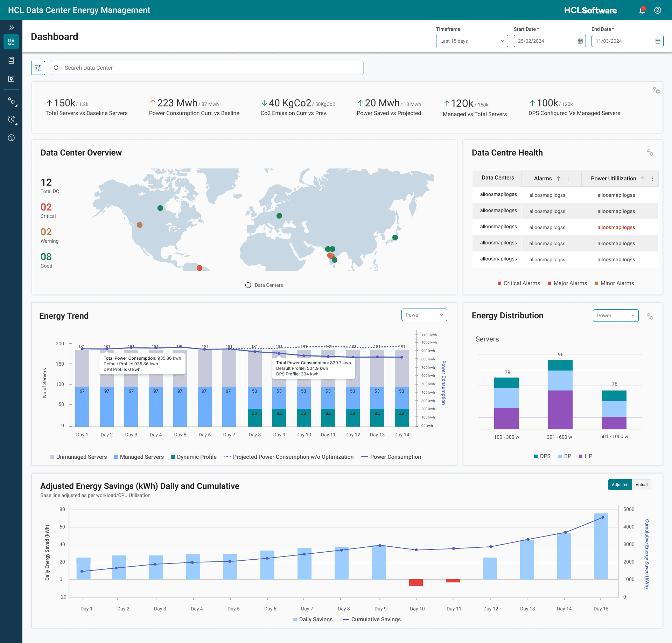The image size is (672, 643).
Task: Click the green marker over Japan
Action: (x=395, y=237)
